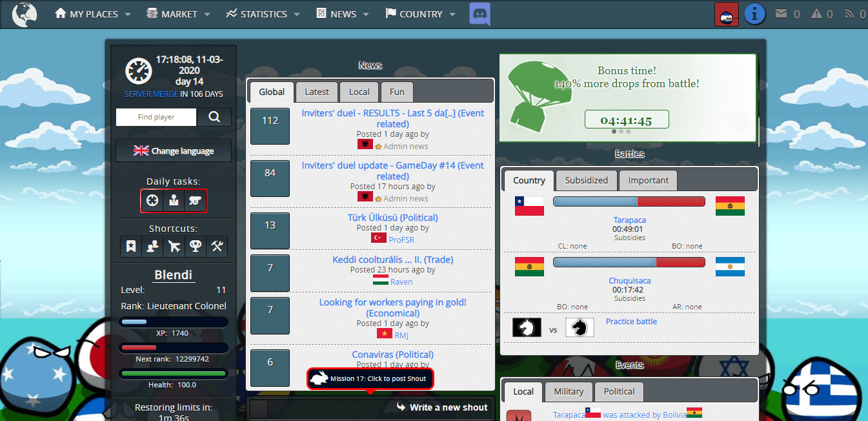Select the Political events tab
The width and height of the screenshot is (868, 421).
[x=620, y=391]
